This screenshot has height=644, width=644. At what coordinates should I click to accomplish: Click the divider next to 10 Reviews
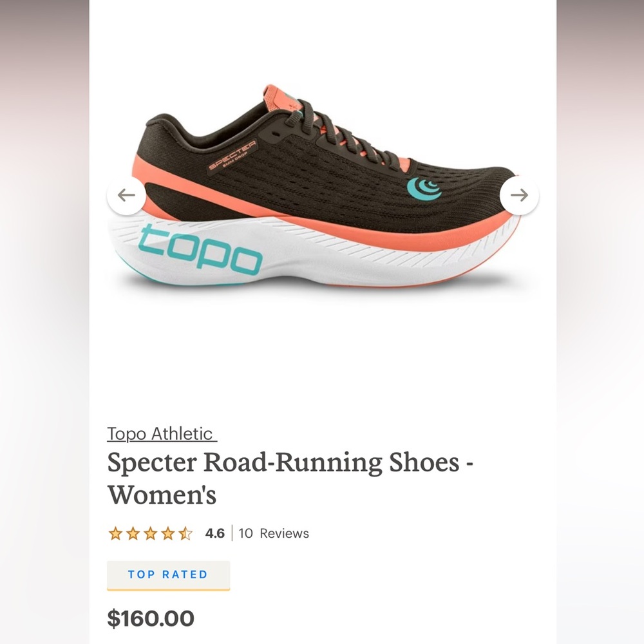(x=233, y=533)
